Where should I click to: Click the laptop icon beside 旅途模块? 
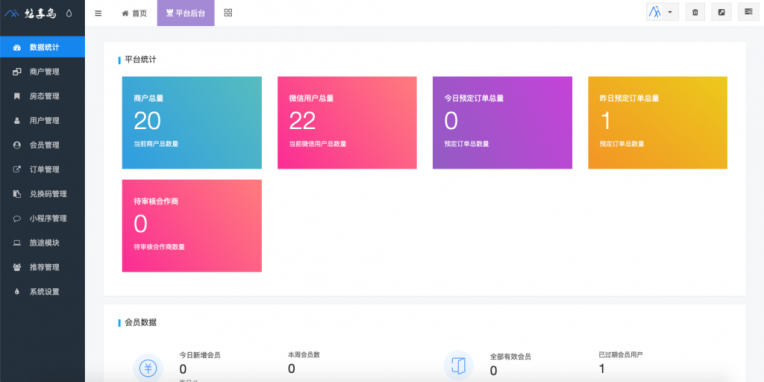(17, 243)
